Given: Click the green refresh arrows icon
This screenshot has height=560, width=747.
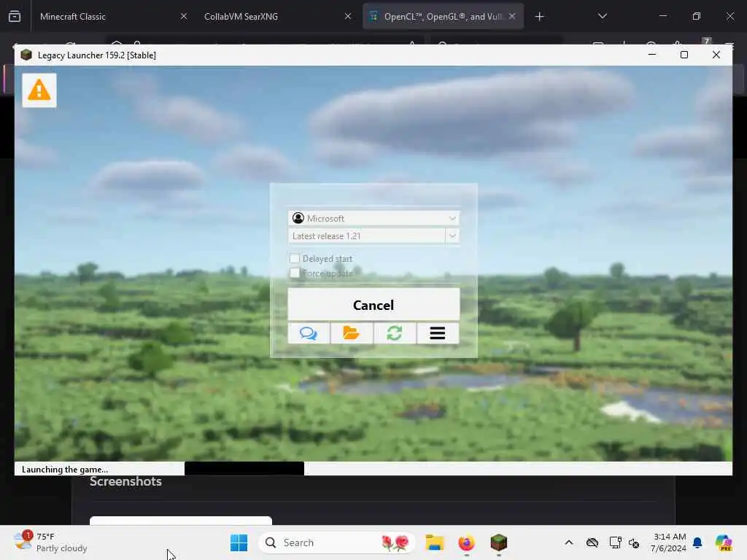Looking at the screenshot, I should pyautogui.click(x=395, y=332).
